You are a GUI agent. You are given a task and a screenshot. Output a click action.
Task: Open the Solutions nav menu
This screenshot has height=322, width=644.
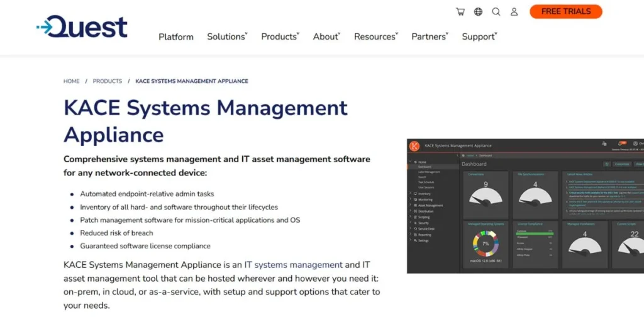[x=227, y=36]
